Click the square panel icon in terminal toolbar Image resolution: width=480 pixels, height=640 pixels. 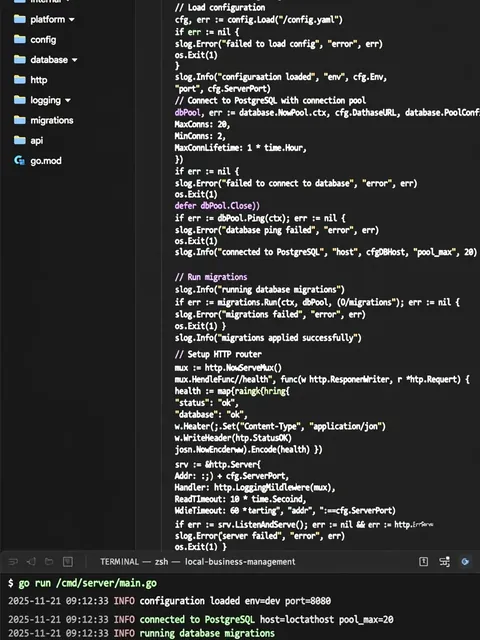pyautogui.click(x=68, y=562)
